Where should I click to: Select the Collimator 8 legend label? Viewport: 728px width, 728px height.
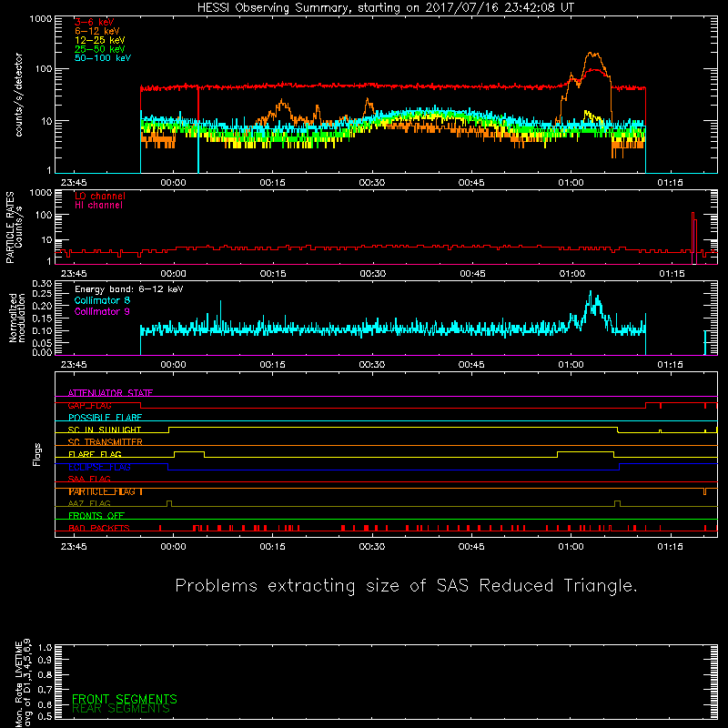pyautogui.click(x=102, y=300)
